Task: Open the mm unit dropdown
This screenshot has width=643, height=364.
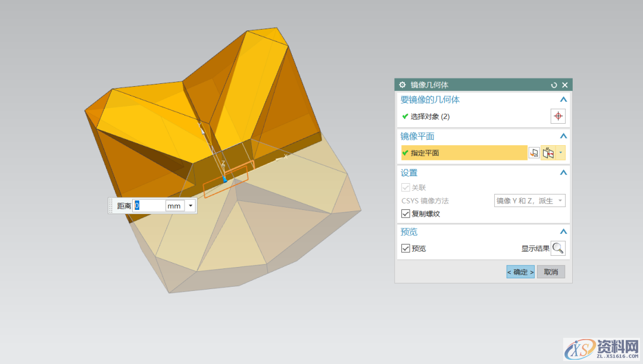Action: tap(191, 205)
